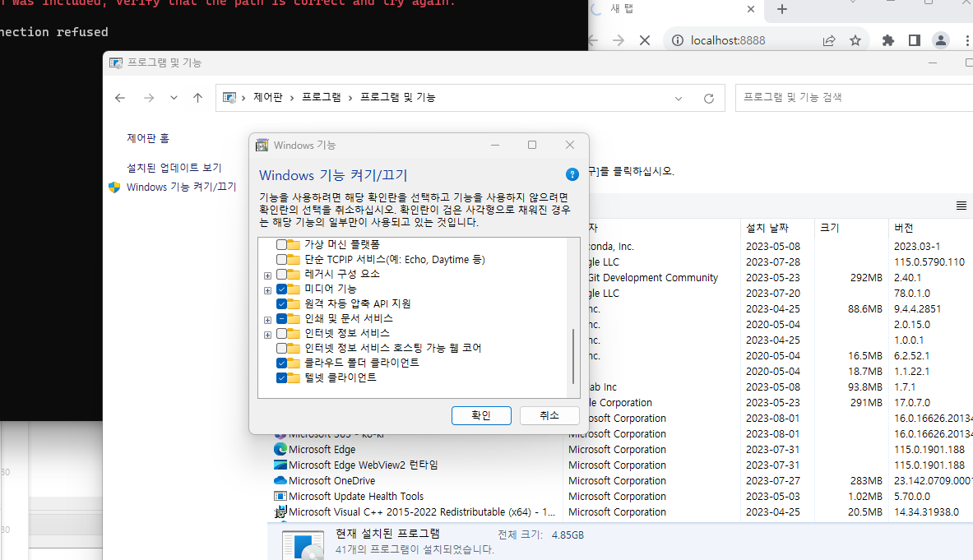Uncheck 클라우드 폴더 클라이언트 checkbox
The height and width of the screenshot is (560, 973).
281,363
